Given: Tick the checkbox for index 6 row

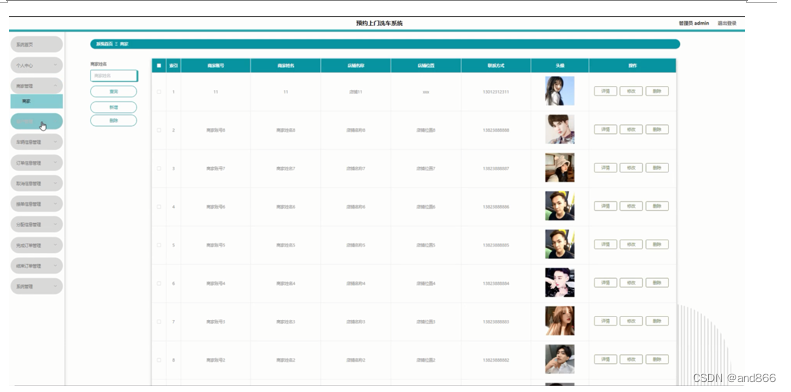Looking at the screenshot, I should coord(159,284).
